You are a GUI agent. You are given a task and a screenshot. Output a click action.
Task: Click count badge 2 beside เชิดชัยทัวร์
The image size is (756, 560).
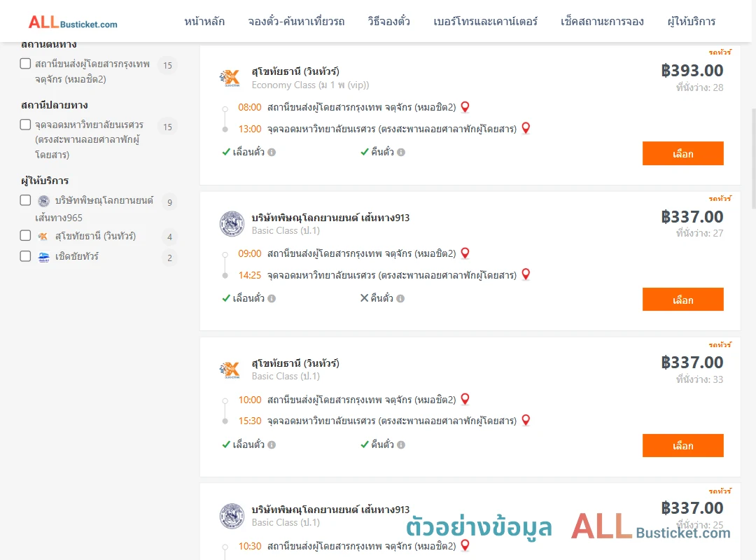(x=169, y=258)
